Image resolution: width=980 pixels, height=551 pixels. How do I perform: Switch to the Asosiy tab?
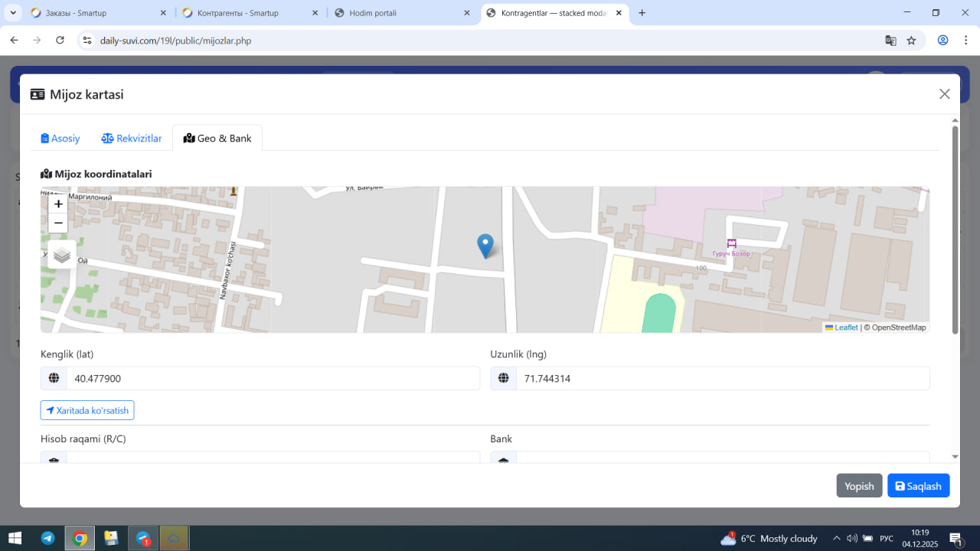pos(60,139)
